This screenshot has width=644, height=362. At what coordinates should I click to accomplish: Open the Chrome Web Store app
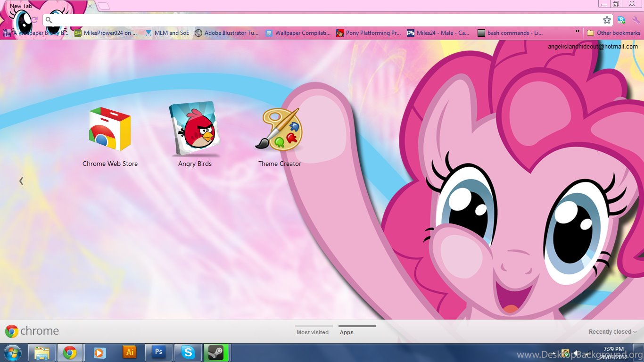pyautogui.click(x=110, y=130)
